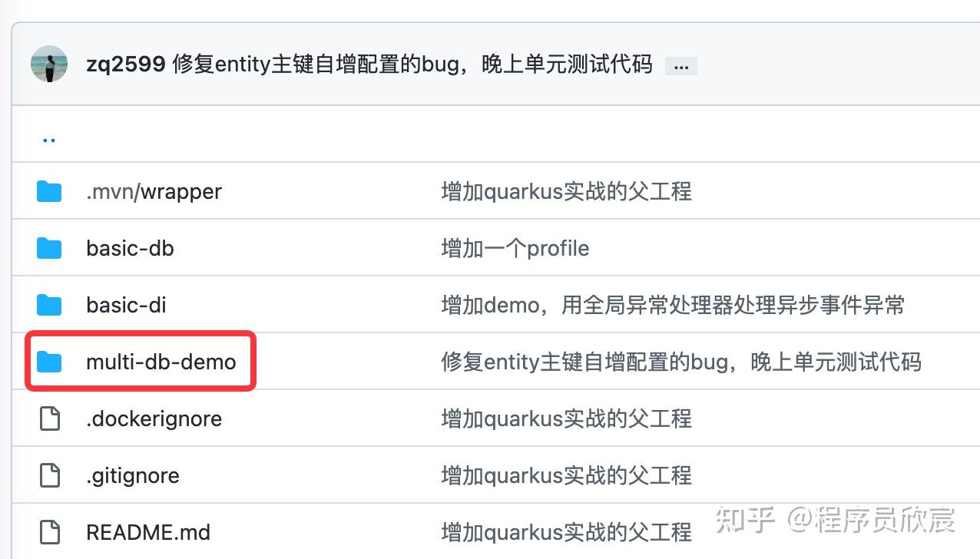
Task: Open the .gitignore file
Action: 133,475
